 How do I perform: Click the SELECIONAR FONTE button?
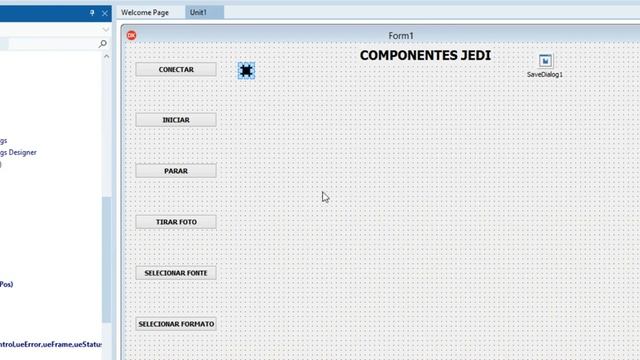pyautogui.click(x=176, y=273)
